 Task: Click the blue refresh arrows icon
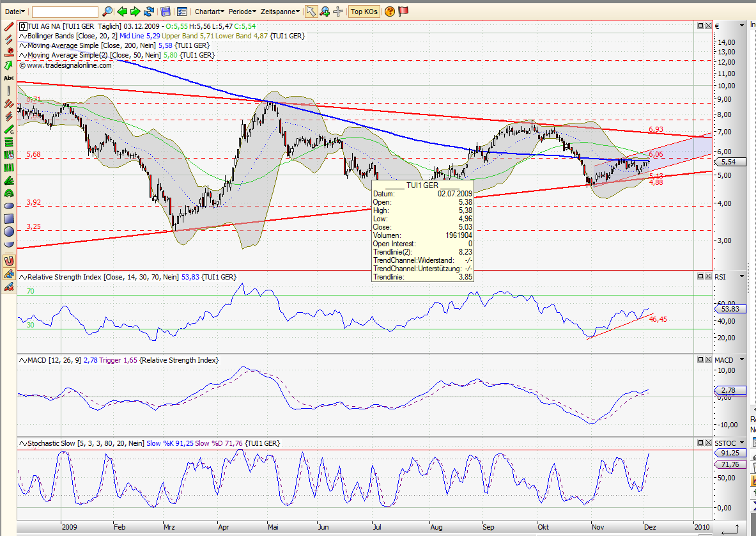149,11
